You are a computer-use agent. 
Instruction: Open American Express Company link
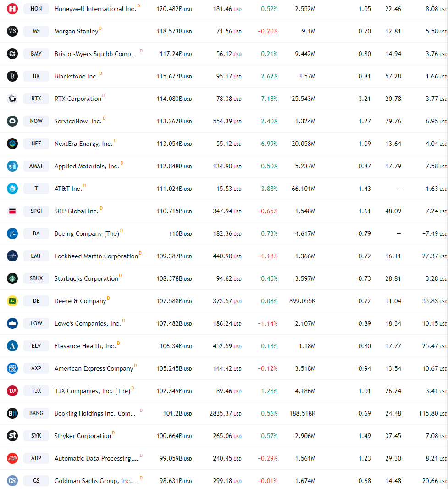pos(94,368)
